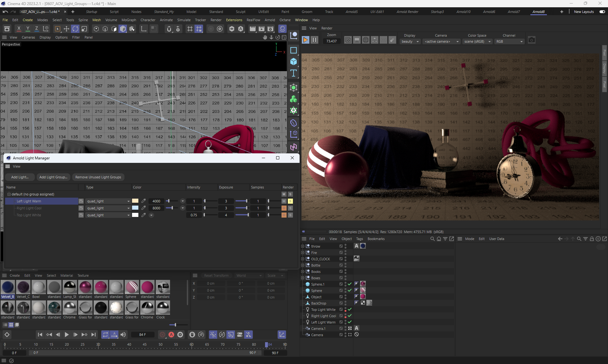
Task: Select the Move tool in toolbar
Action: coord(66,29)
